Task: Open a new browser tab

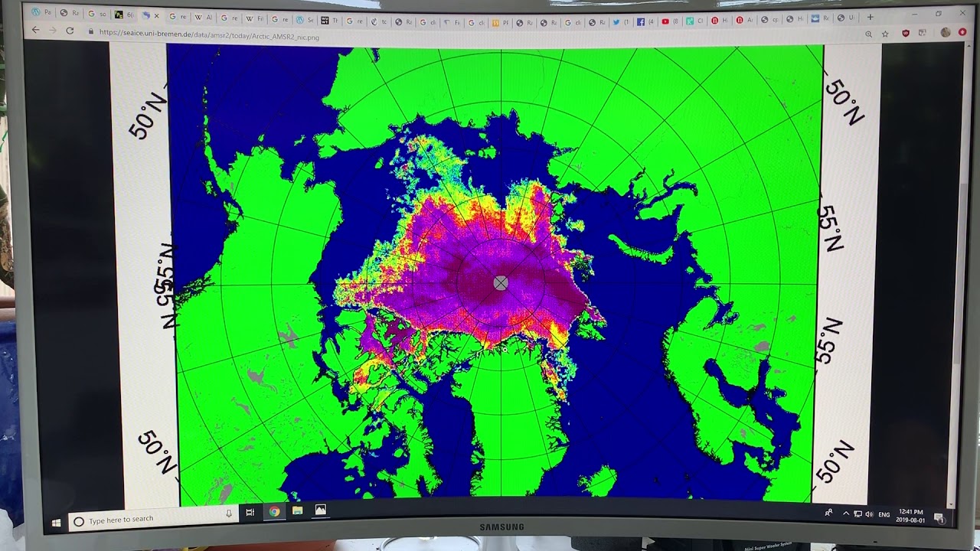Action: coord(870,17)
